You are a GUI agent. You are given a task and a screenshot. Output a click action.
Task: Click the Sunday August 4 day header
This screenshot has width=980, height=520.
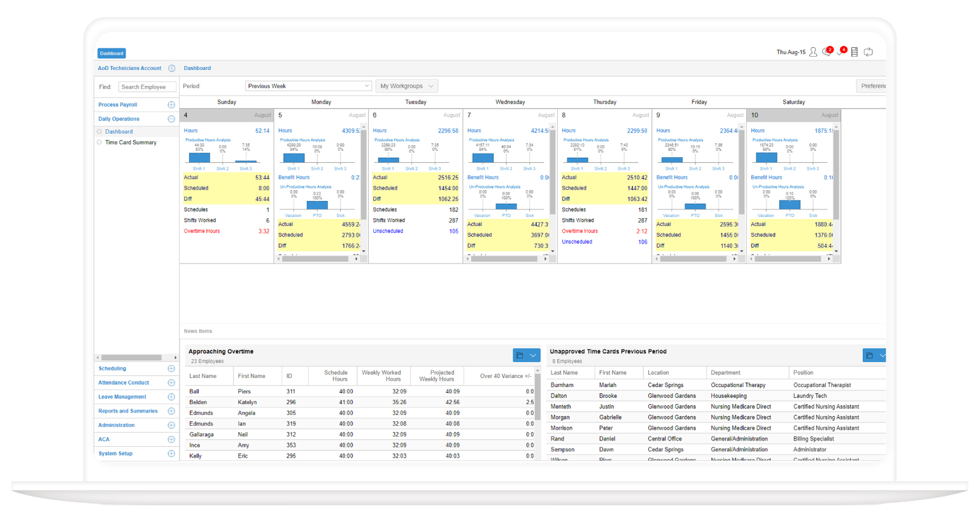point(227,115)
